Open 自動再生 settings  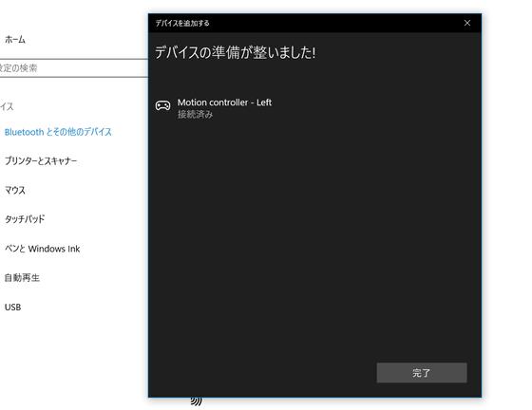click(x=22, y=278)
